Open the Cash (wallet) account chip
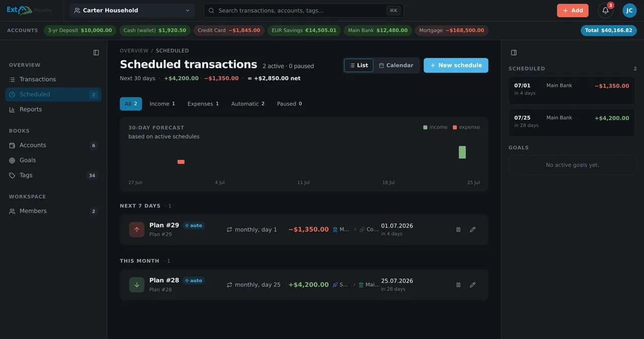This screenshot has height=339, width=644. tap(155, 31)
